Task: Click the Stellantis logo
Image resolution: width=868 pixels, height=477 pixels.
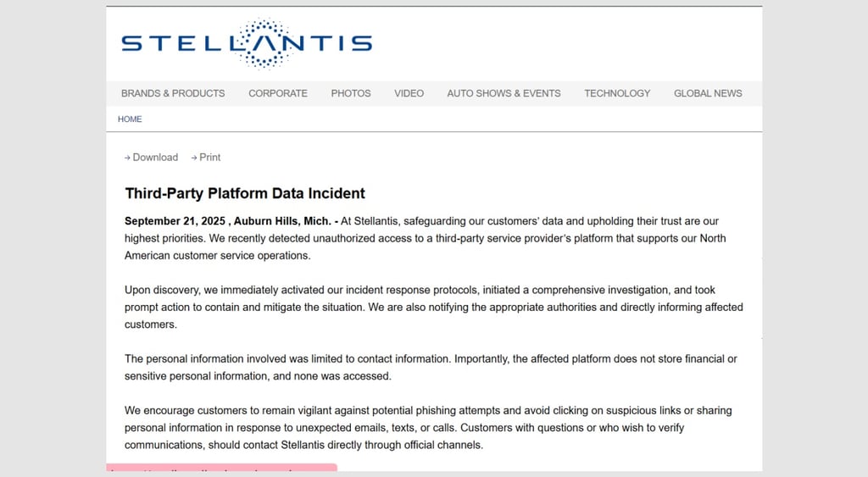Action: click(247, 44)
